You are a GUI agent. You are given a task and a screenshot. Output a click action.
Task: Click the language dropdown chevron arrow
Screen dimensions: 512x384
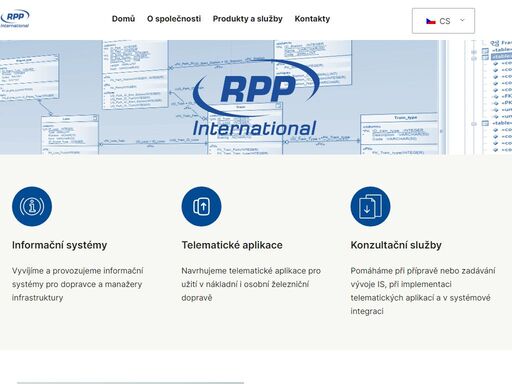tap(462, 20)
